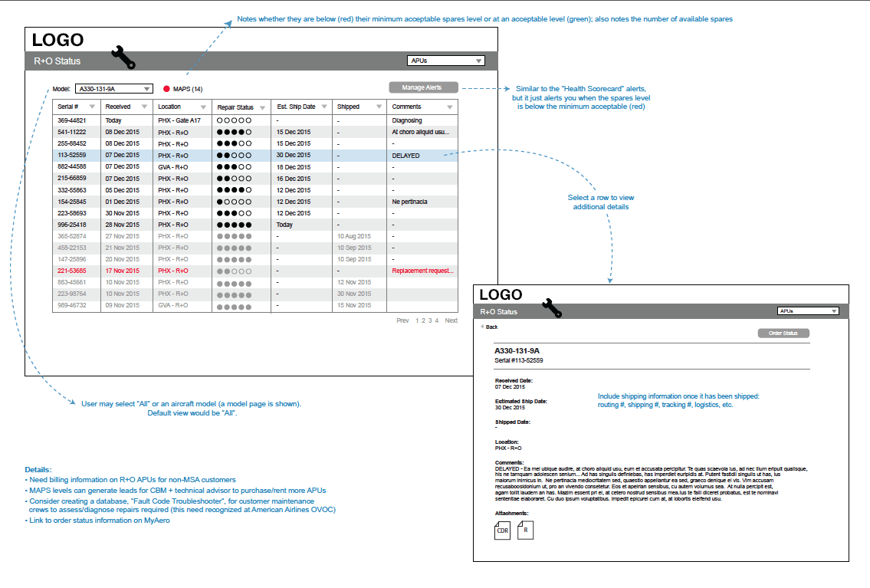Sort by Serial # column arrow
Screen dimensions: 870x588
[92, 107]
